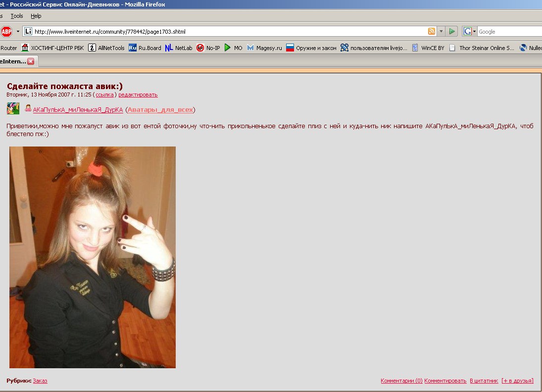Open the NetLab bookmark
The width and height of the screenshot is (542, 392).
[x=178, y=48]
